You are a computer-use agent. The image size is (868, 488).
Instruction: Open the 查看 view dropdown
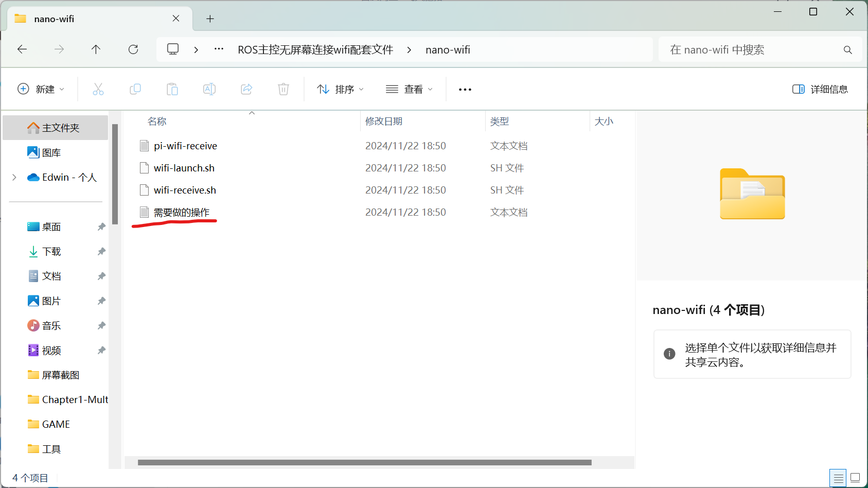click(410, 89)
